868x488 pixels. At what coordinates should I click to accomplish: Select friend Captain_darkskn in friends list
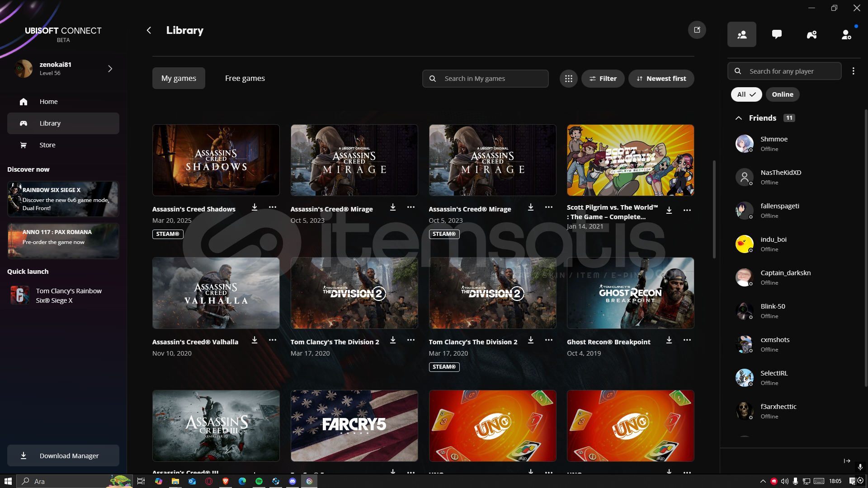(x=793, y=277)
